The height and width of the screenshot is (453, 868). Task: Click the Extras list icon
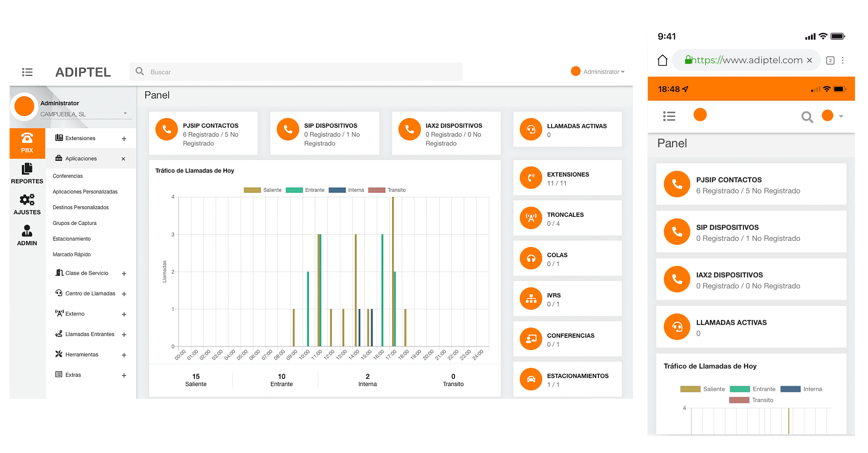click(x=59, y=374)
